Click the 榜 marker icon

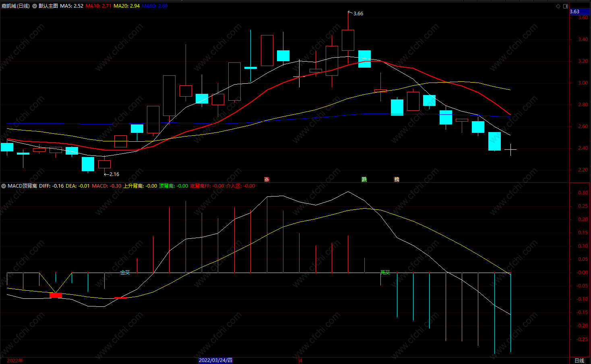click(x=397, y=180)
